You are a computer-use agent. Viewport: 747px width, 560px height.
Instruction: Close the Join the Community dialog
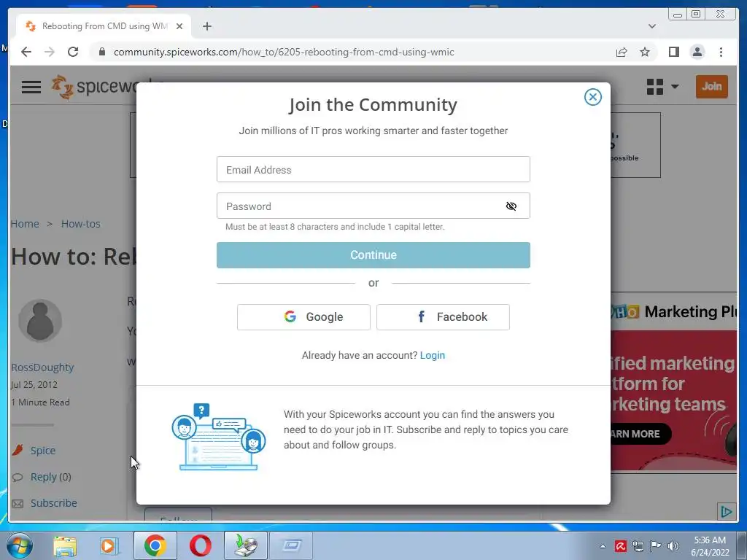592,97
